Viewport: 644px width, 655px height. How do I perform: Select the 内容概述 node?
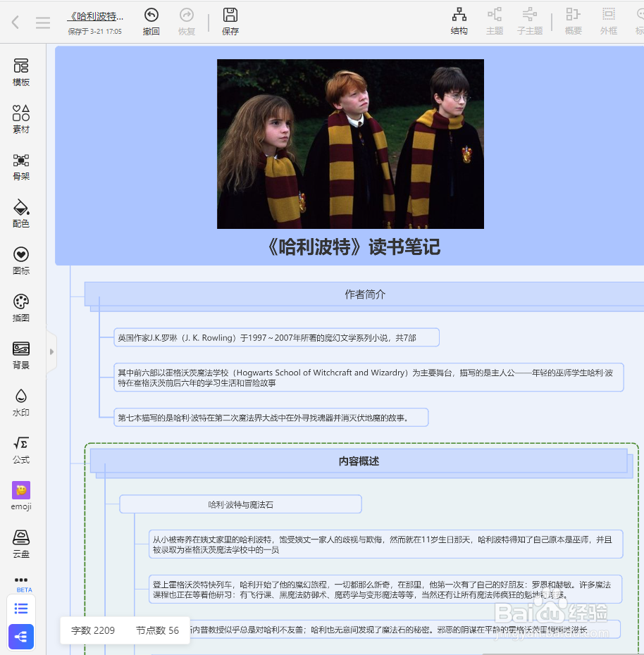[359, 461]
